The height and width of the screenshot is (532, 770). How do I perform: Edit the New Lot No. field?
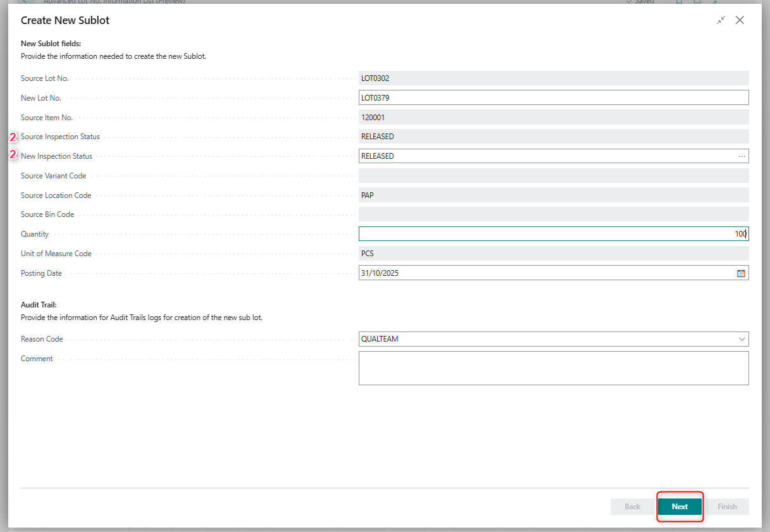[553, 97]
